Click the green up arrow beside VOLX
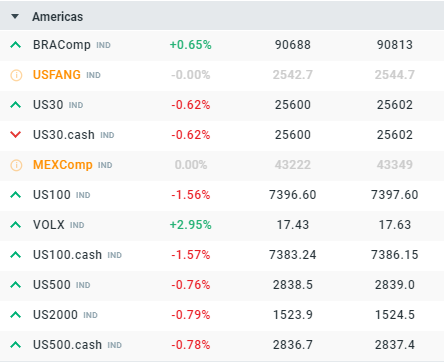 click(16, 225)
